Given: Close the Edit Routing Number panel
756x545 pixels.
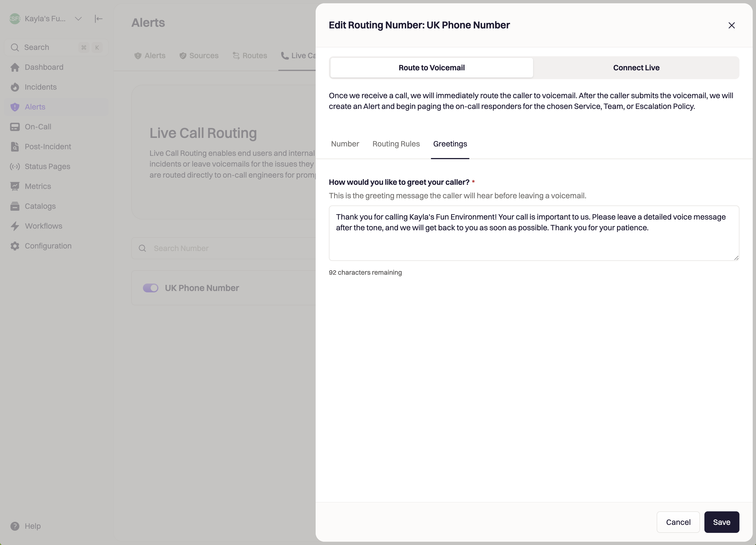Looking at the screenshot, I should (731, 25).
